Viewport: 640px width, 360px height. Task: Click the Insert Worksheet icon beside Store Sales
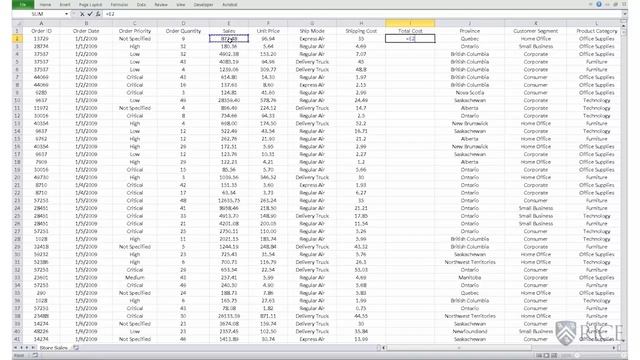coord(76,348)
